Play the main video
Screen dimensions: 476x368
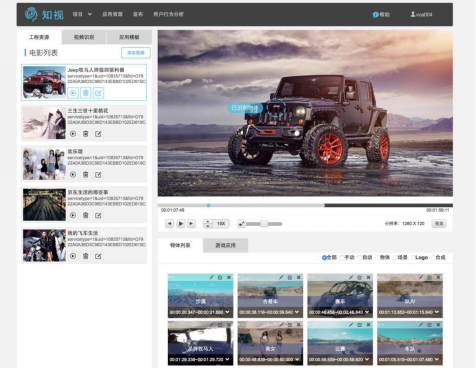[180, 223]
